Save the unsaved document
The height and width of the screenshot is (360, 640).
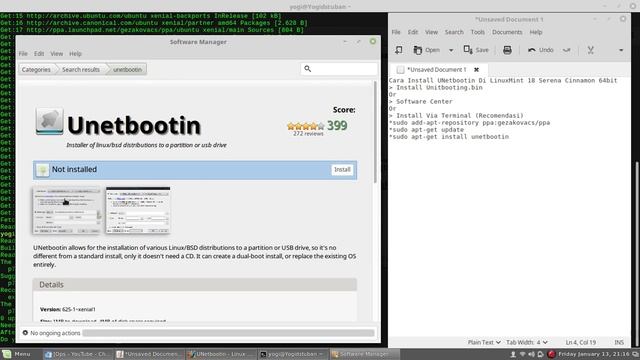click(476, 50)
